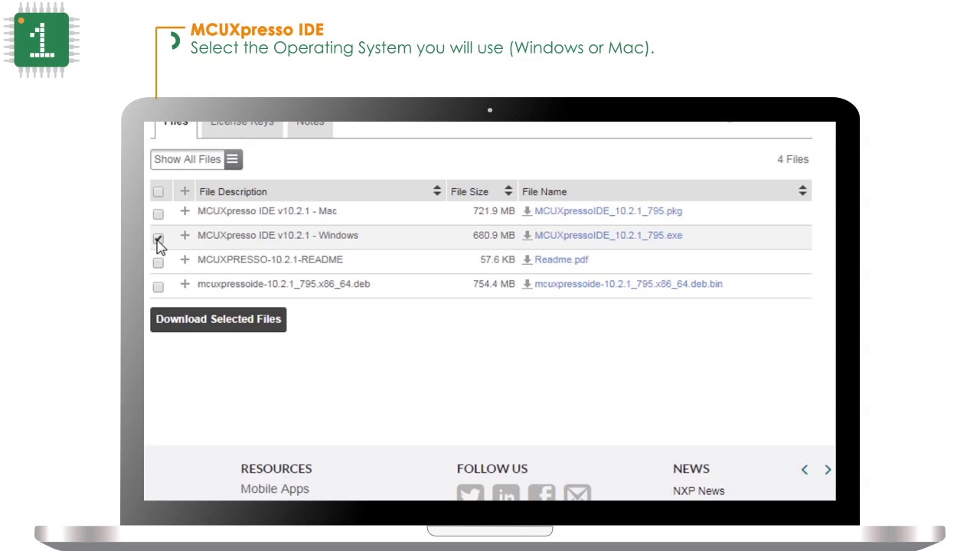Viewport: 980px width, 551px height.
Task: Expand all rows using header plus icon
Action: point(185,191)
